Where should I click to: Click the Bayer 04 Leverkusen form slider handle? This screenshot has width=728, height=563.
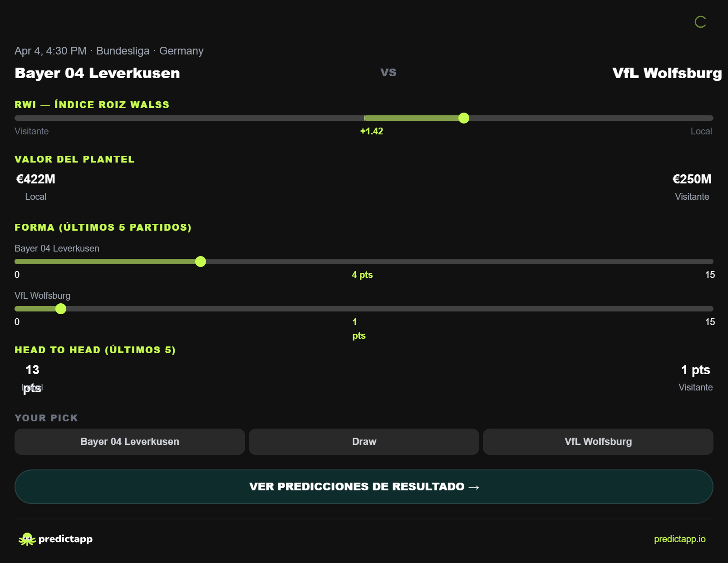(x=201, y=262)
